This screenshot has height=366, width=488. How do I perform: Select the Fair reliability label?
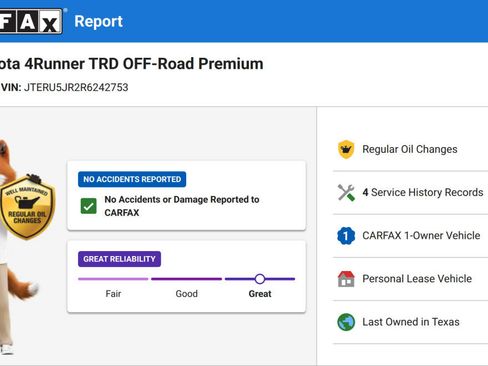(113, 294)
